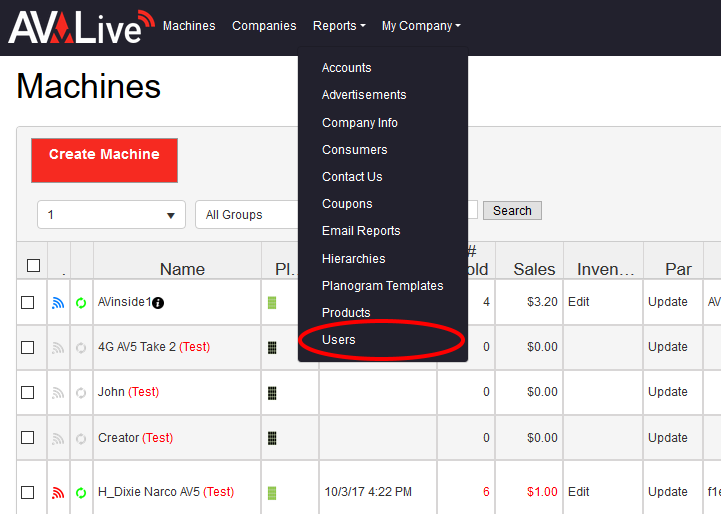Tick the checkbox for 4G AV5 Take 2

tap(28, 348)
